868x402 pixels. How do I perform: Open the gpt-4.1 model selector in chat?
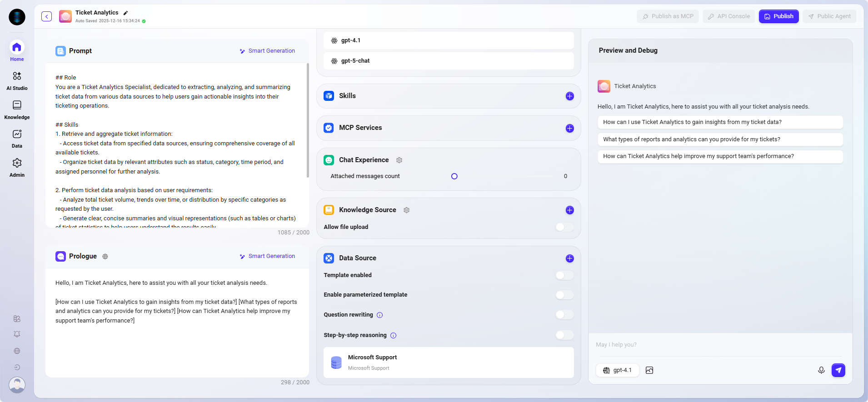pos(617,370)
